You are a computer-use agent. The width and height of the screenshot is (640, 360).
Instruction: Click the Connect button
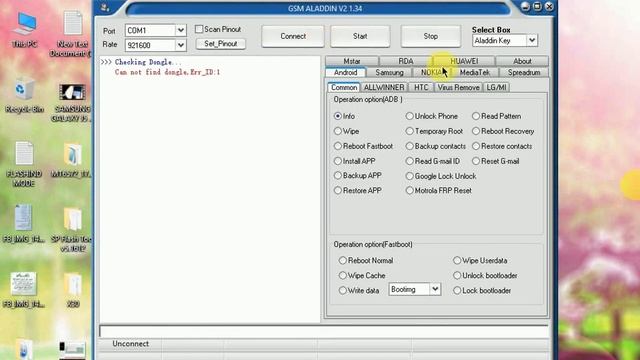pos(293,36)
